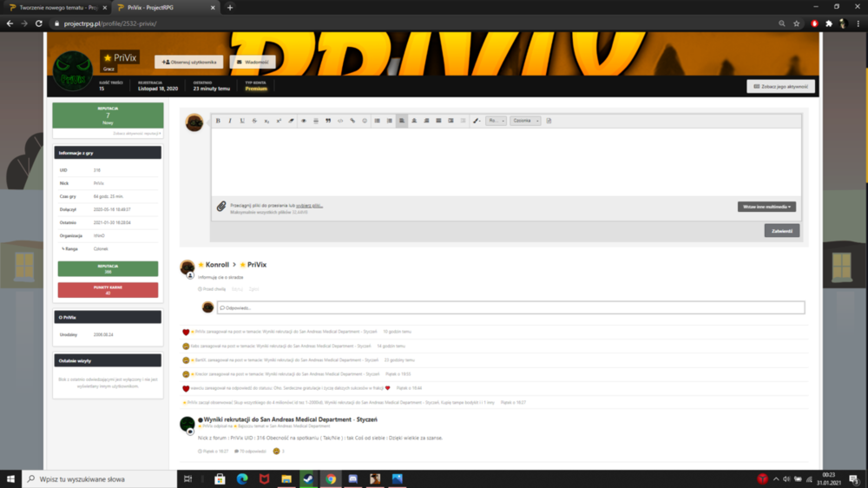Click the decrease indent icon
Image resolution: width=868 pixels, height=488 pixels.
click(x=464, y=121)
